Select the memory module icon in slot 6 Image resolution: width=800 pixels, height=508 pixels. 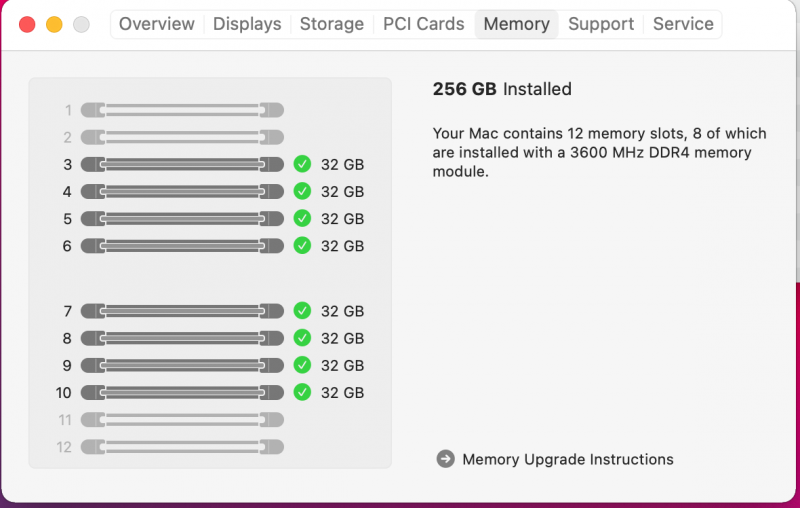pyautogui.click(x=182, y=245)
